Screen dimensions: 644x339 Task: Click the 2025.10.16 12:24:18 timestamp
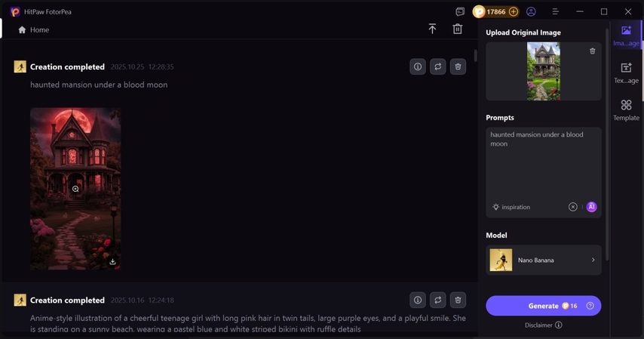pyautogui.click(x=142, y=300)
